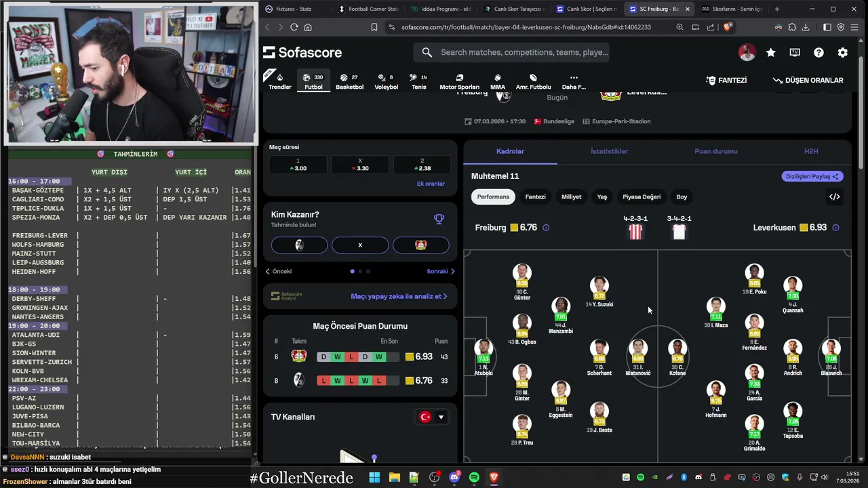Switch to Kadrolar tab
The height and width of the screenshot is (488, 868).
(511, 151)
